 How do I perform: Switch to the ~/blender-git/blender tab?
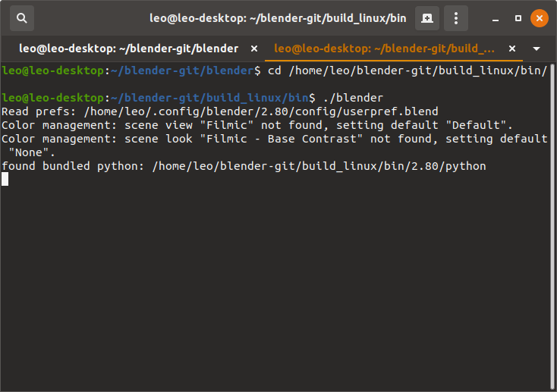click(128, 49)
